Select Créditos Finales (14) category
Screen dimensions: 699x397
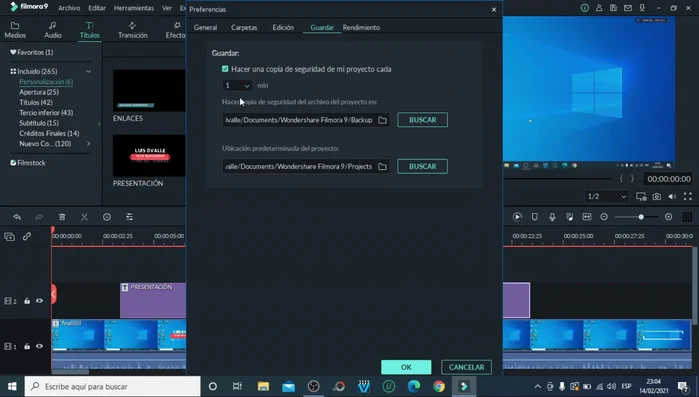point(49,133)
